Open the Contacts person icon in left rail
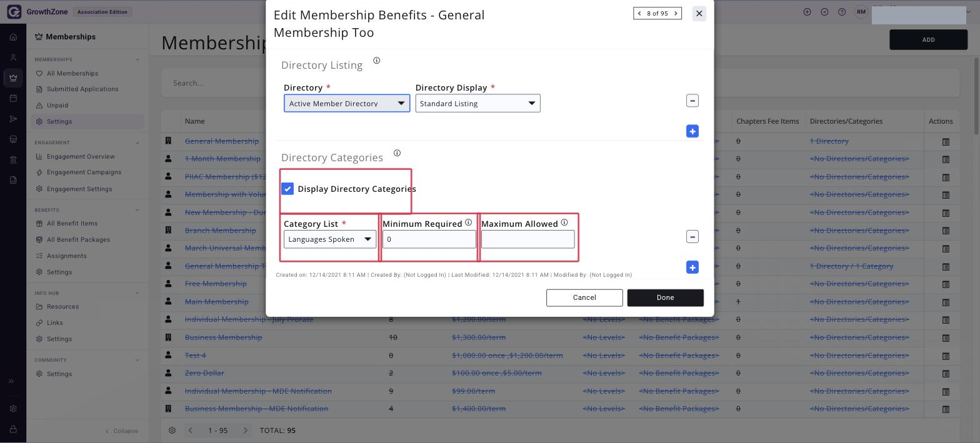The height and width of the screenshot is (443, 980). (13, 57)
